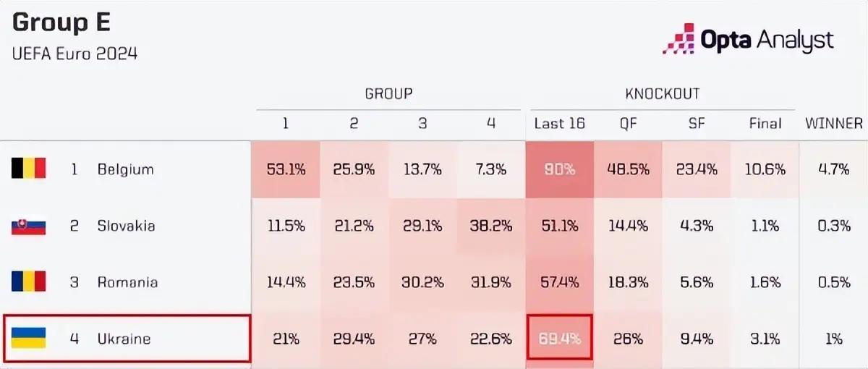Select the Last 16 column header
Screen dimensions: 868x369
tap(559, 123)
